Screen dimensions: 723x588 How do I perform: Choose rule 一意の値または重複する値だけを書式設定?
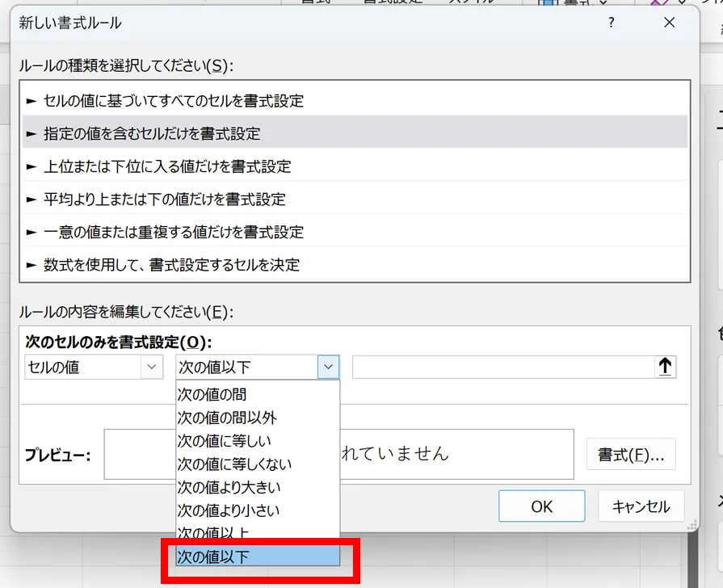[174, 232]
